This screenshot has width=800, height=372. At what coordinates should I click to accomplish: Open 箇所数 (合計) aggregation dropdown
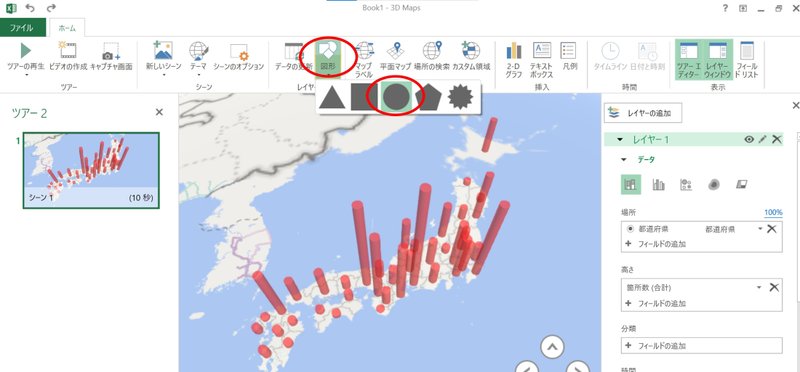click(x=760, y=287)
